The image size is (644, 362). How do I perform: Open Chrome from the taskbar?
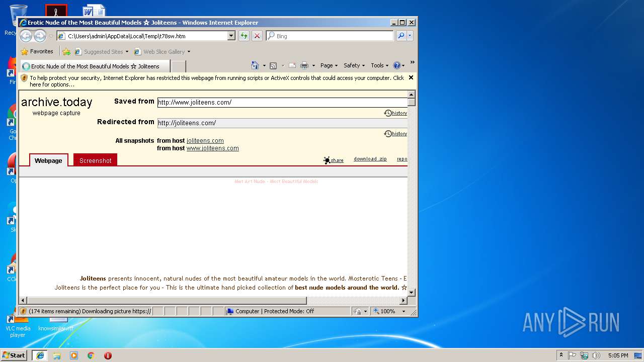click(91, 355)
